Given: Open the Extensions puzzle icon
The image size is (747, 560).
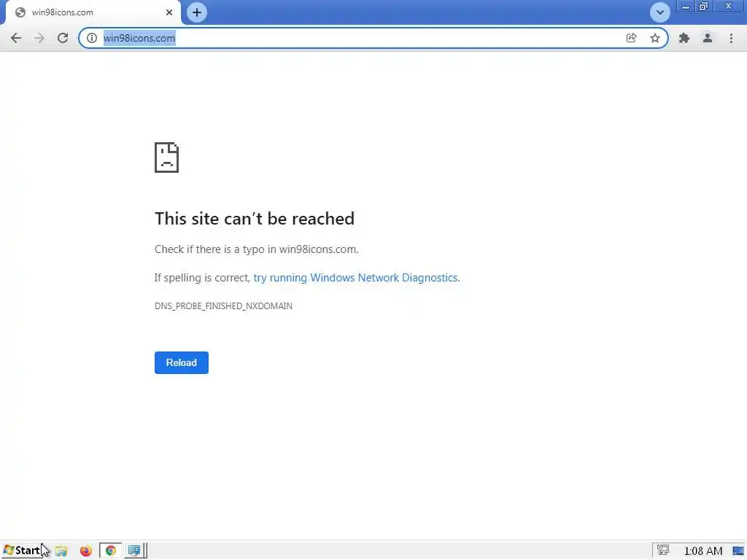Looking at the screenshot, I should tap(684, 38).
